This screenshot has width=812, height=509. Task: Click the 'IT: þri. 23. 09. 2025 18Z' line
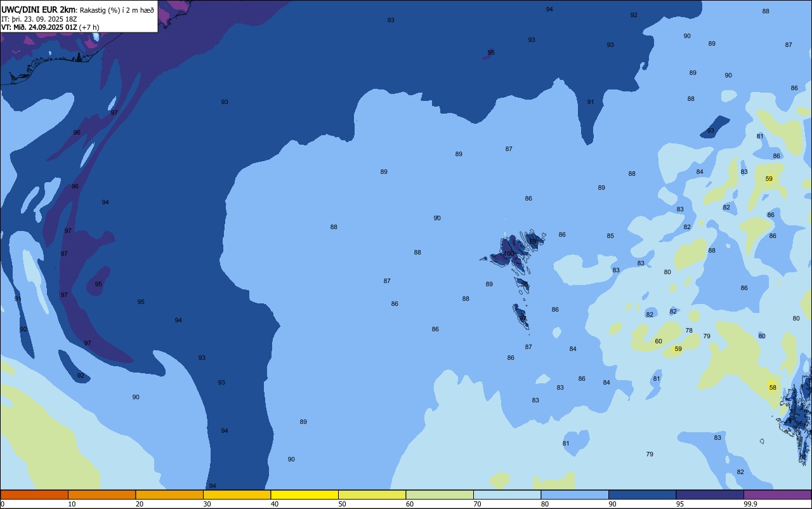[39, 18]
